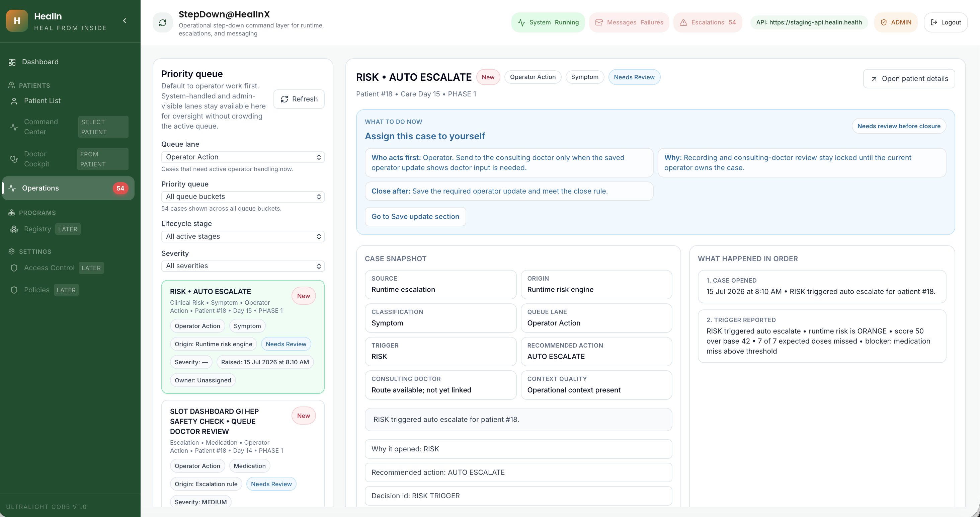
Task: Collapse the sidebar with the chevron
Action: click(125, 21)
